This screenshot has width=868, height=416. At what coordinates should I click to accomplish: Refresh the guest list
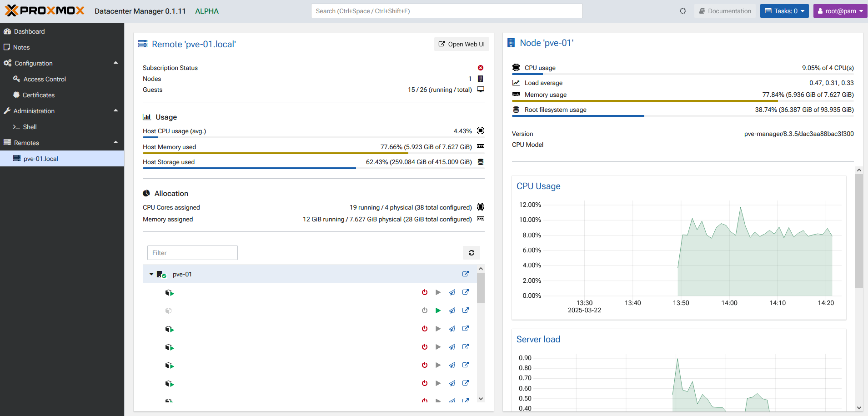472,253
